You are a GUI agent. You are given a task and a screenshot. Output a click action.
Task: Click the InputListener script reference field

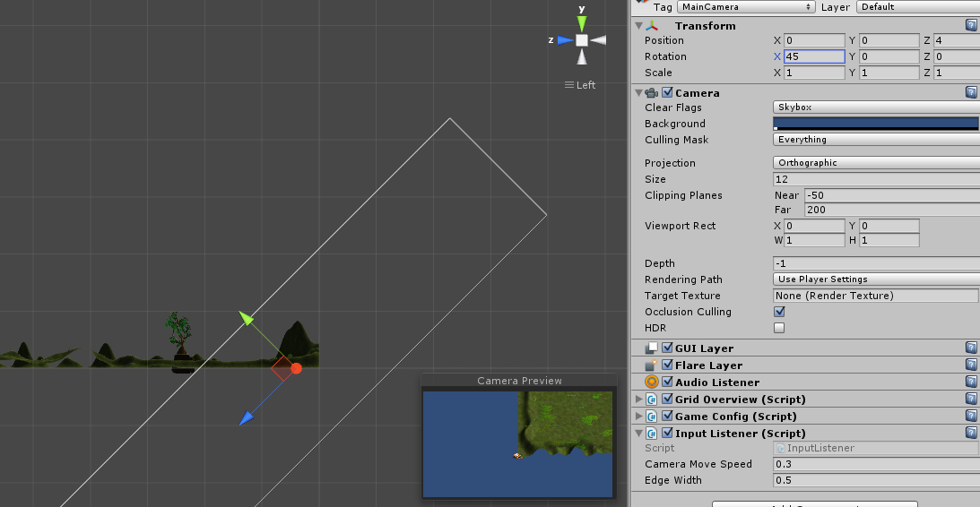tap(876, 448)
